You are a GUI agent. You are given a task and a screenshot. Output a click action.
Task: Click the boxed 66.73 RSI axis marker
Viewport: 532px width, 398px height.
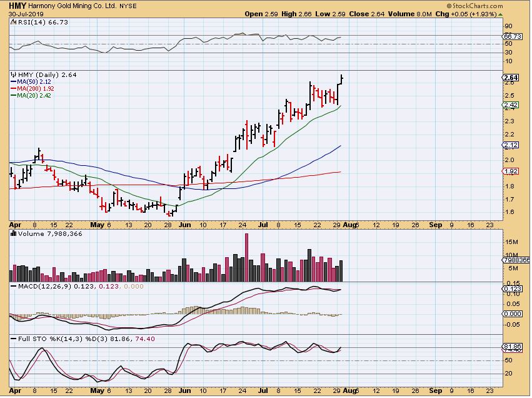point(513,37)
